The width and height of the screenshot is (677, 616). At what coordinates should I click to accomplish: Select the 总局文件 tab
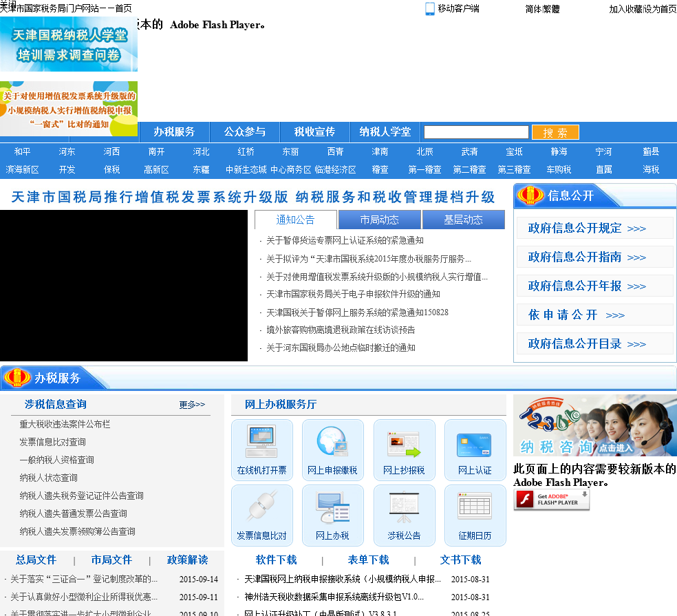tap(36, 560)
